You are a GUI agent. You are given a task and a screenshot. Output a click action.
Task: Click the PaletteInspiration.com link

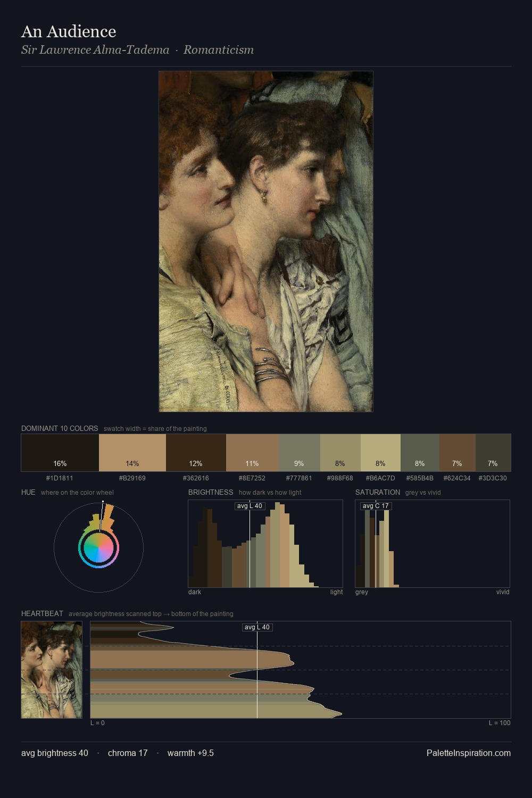(469, 753)
